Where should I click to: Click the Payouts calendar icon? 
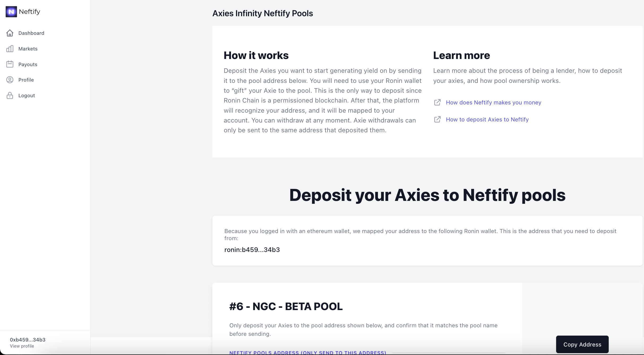pos(10,64)
